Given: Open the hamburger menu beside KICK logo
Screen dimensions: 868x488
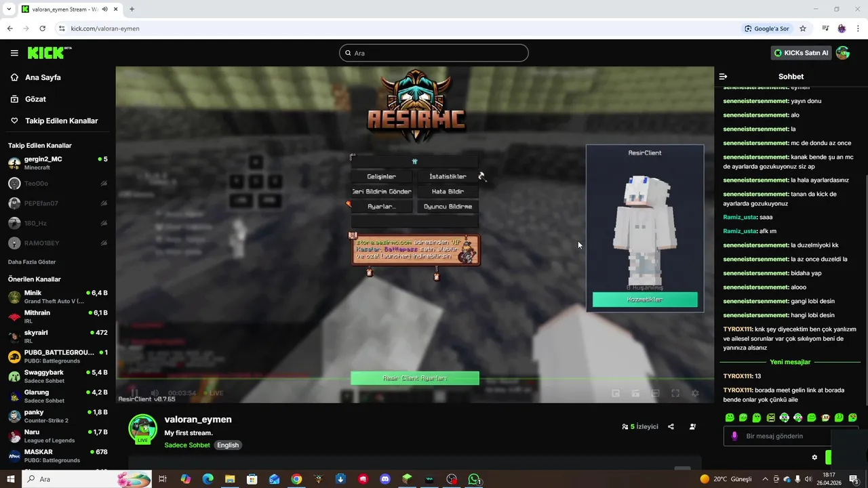Looking at the screenshot, I should [14, 53].
